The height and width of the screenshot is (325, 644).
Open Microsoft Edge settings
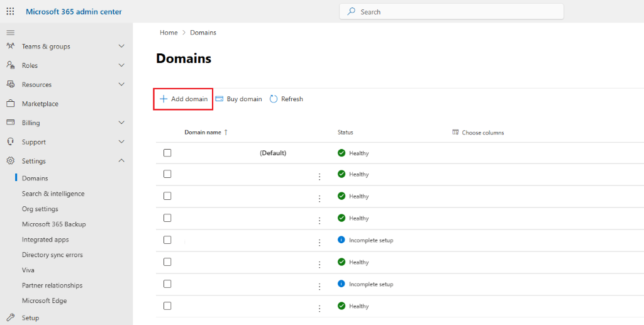[x=45, y=300]
